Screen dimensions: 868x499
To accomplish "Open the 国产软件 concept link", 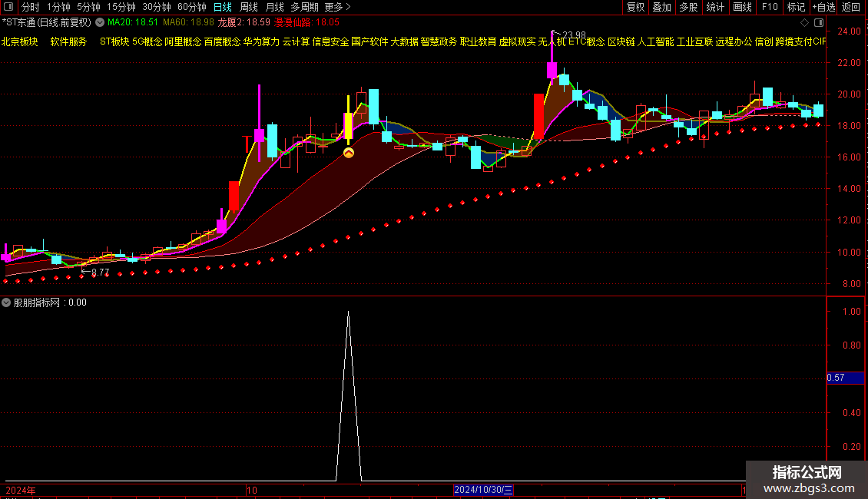I will coord(369,41).
